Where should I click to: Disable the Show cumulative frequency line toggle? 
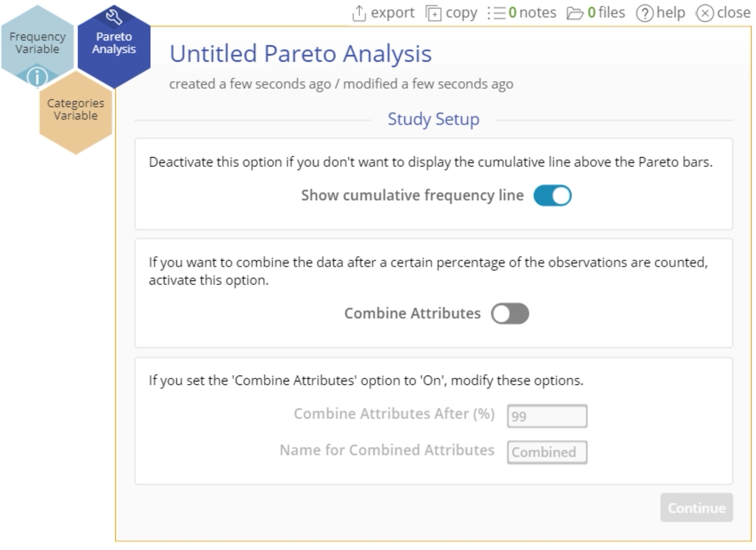[553, 195]
